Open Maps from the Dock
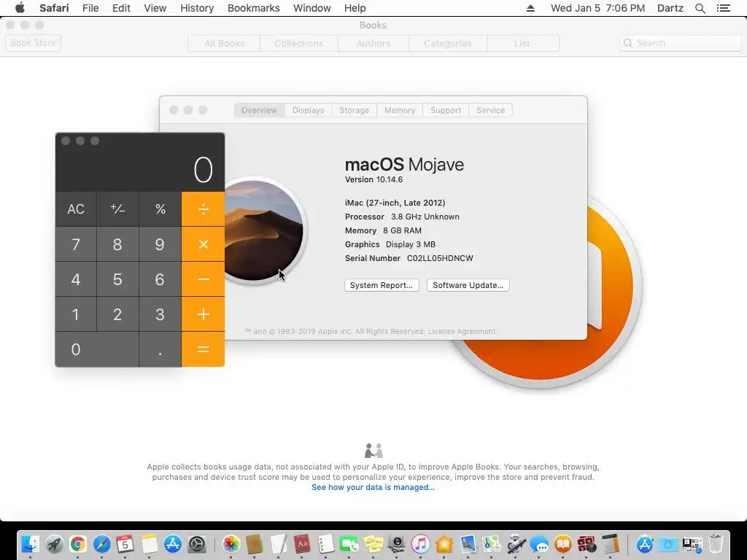Viewport: 747px width, 560px height. point(492,544)
